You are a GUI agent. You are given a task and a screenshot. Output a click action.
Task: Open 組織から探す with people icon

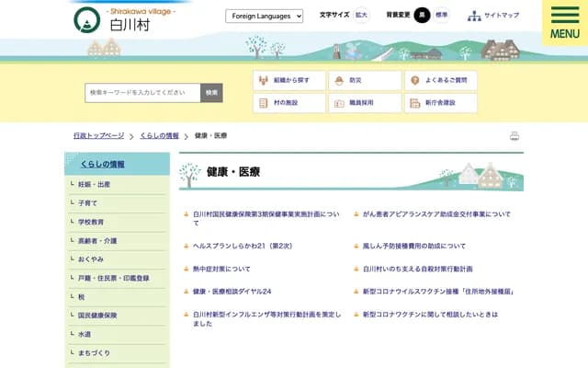click(x=288, y=80)
